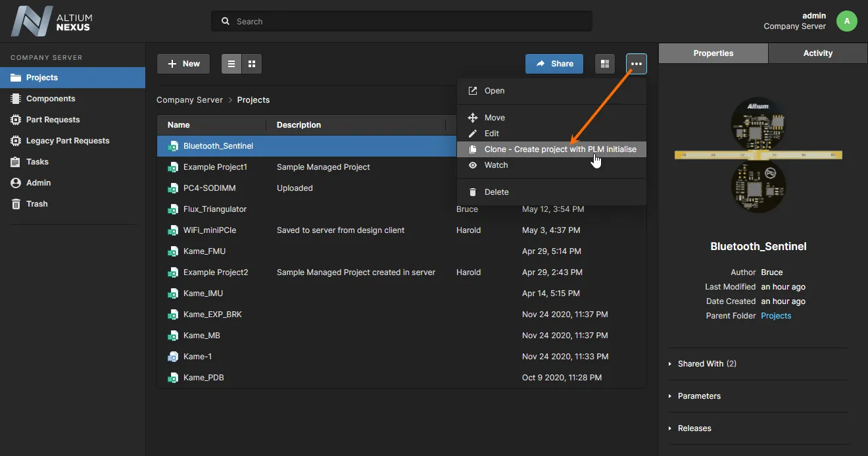The width and height of the screenshot is (868, 456).
Task: Click the Kame_MB project icon
Action: click(173, 336)
